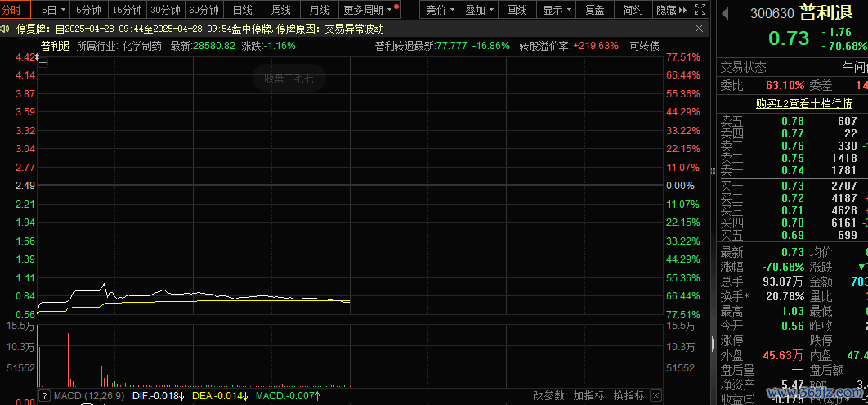Toggle 简约 simplified view mode
This screenshot has height=405, width=868.
[x=633, y=10]
